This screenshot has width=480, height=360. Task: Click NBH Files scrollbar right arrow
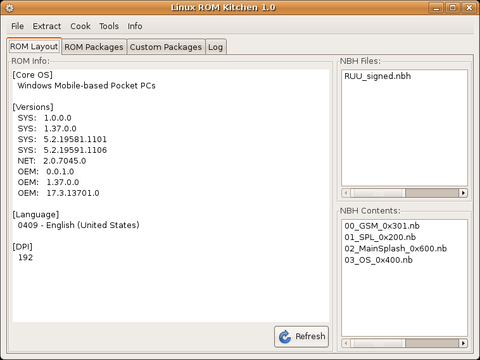[x=463, y=193]
